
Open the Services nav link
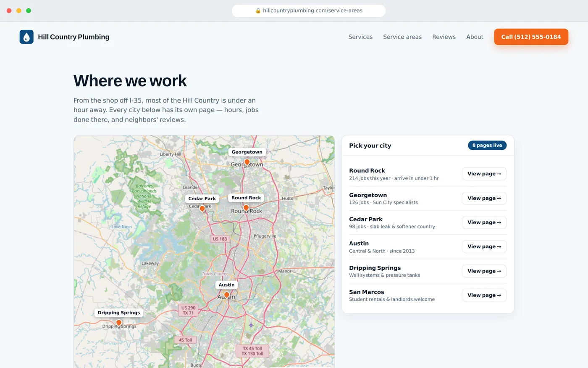(x=360, y=37)
